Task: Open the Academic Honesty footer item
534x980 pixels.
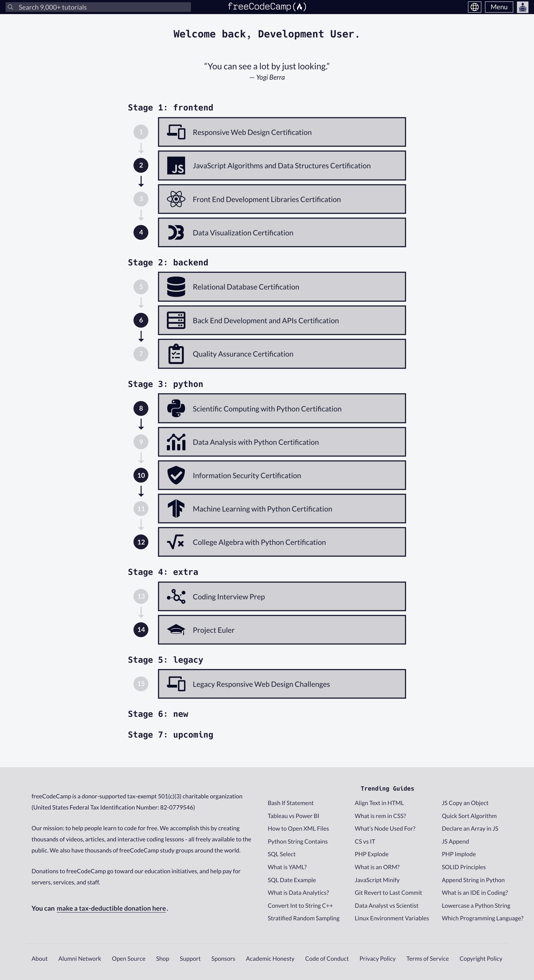Action: 270,958
